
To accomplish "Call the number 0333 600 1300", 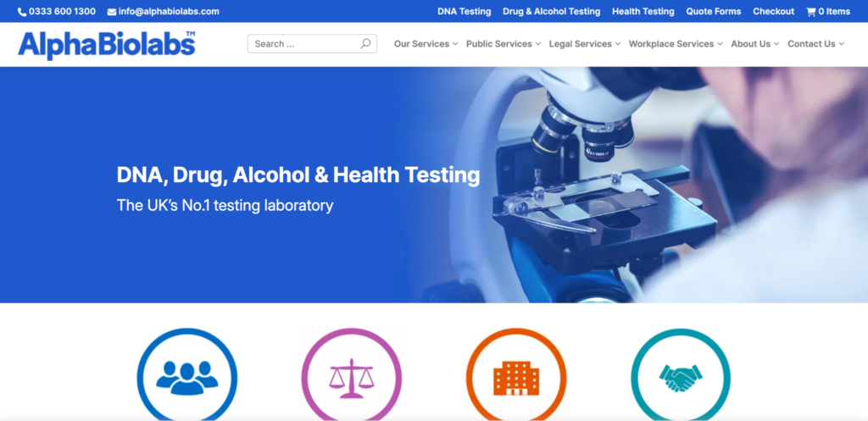I will [x=62, y=12].
